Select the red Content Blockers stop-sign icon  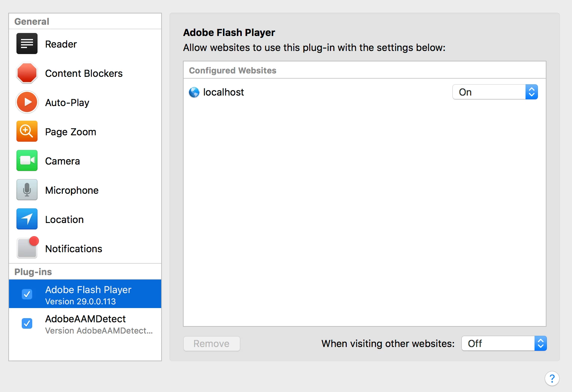point(27,73)
